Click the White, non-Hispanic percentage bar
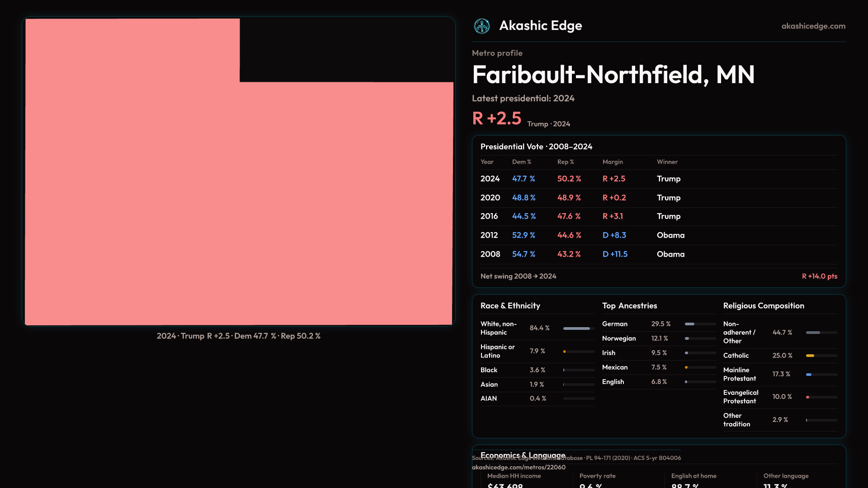This screenshot has height=488, width=868. 578,328
